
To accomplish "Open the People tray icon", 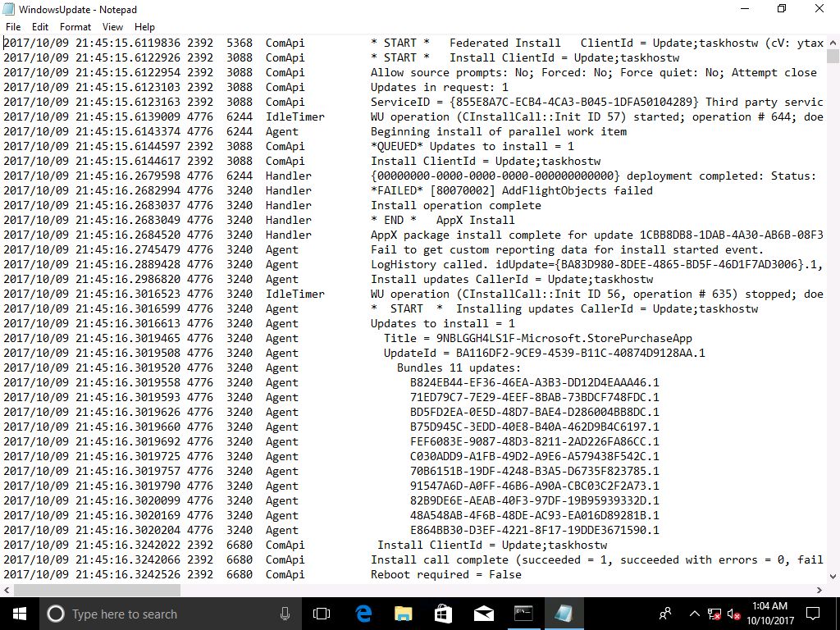I will [x=665, y=614].
